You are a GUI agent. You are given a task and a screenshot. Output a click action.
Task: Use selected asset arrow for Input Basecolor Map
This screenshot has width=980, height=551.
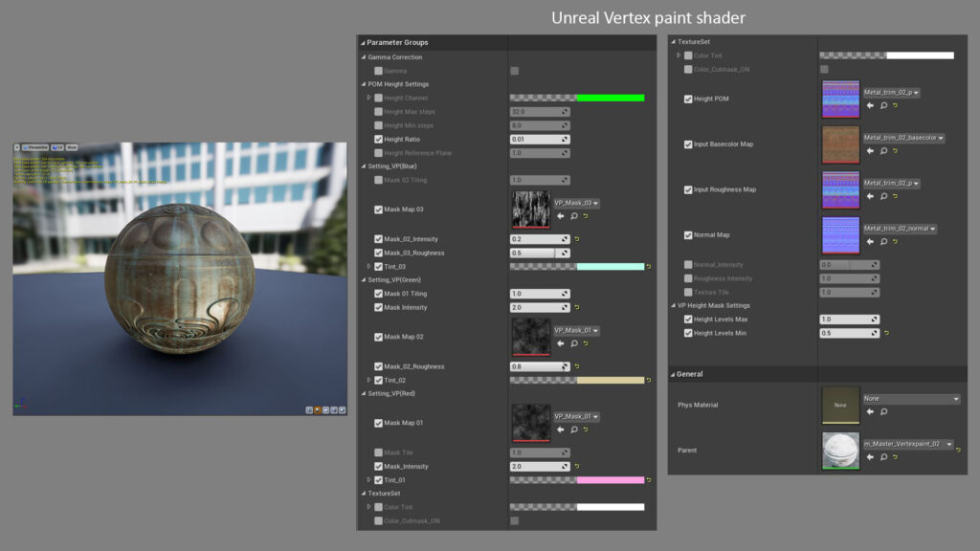[870, 151]
